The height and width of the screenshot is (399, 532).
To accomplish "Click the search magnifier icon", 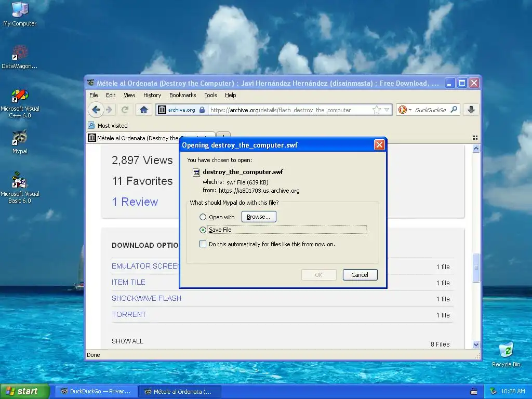I will click(x=454, y=110).
